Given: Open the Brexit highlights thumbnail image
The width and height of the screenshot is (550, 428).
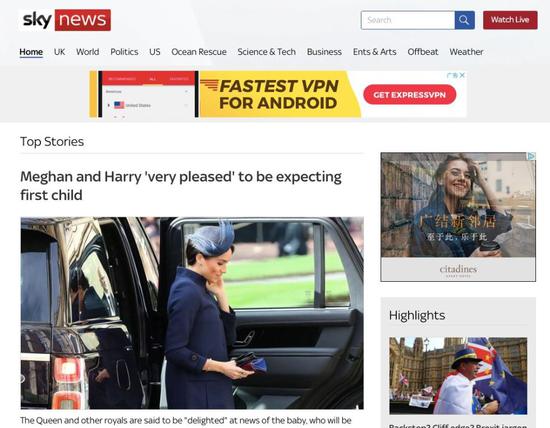Looking at the screenshot, I should (x=458, y=376).
